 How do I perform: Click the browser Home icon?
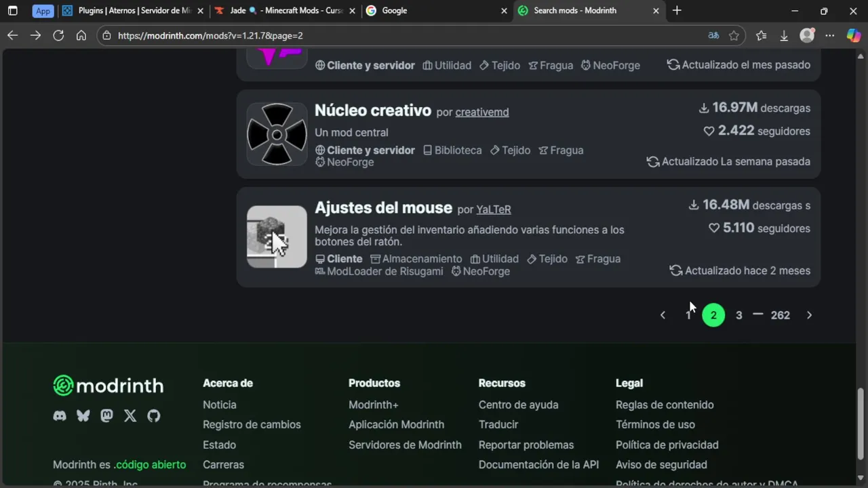click(x=81, y=36)
